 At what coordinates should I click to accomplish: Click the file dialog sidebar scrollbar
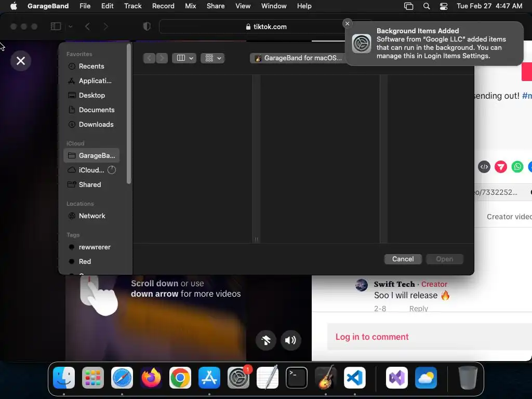129,114
